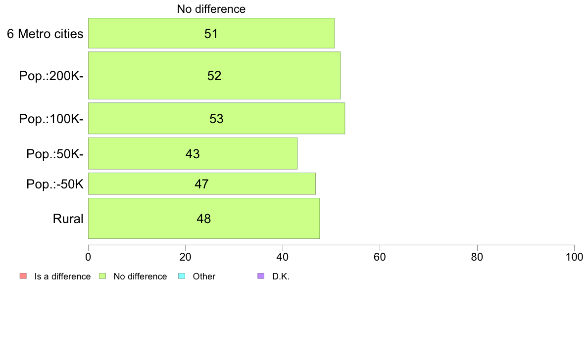Select the Pop.:200K- bar showing 52
Screen dimensions: 588x364
click(x=214, y=75)
